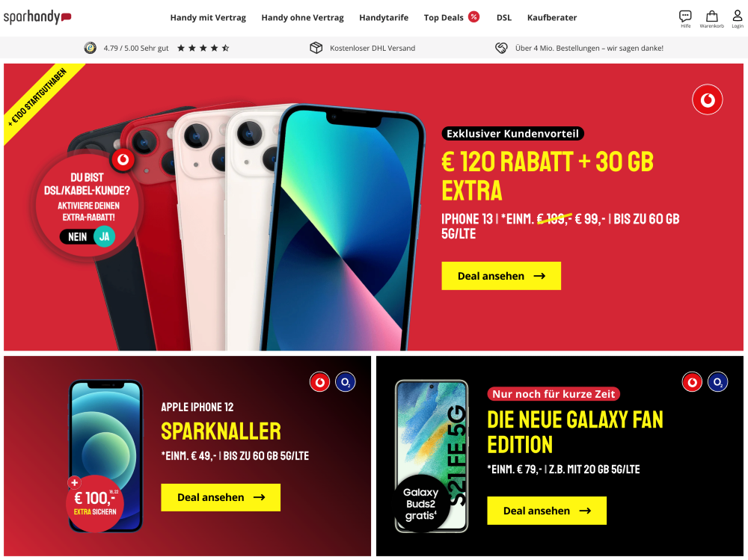Image resolution: width=748 pixels, height=560 pixels.
Task: Open the Hilfe chat icon
Action: pos(685,19)
